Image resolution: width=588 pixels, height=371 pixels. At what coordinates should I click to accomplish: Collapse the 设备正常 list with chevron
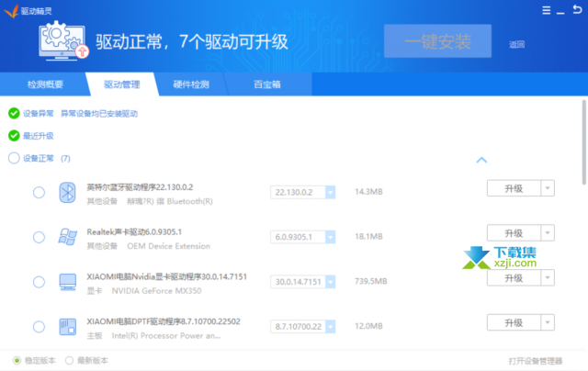(x=481, y=160)
